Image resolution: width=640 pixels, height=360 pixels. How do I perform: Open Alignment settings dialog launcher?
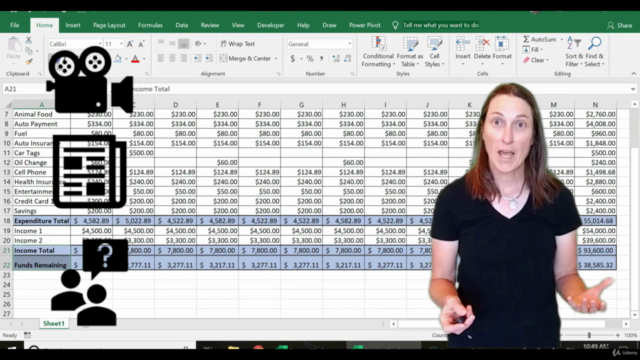click(x=278, y=74)
